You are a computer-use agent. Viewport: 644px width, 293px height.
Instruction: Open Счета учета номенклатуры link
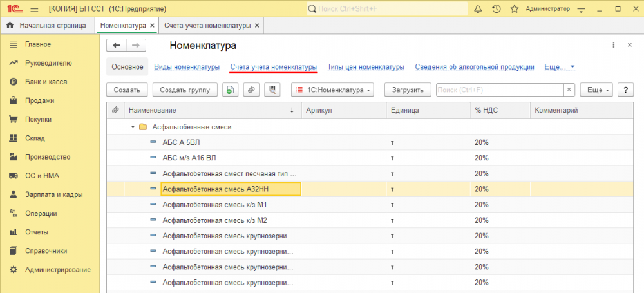pyautogui.click(x=274, y=66)
